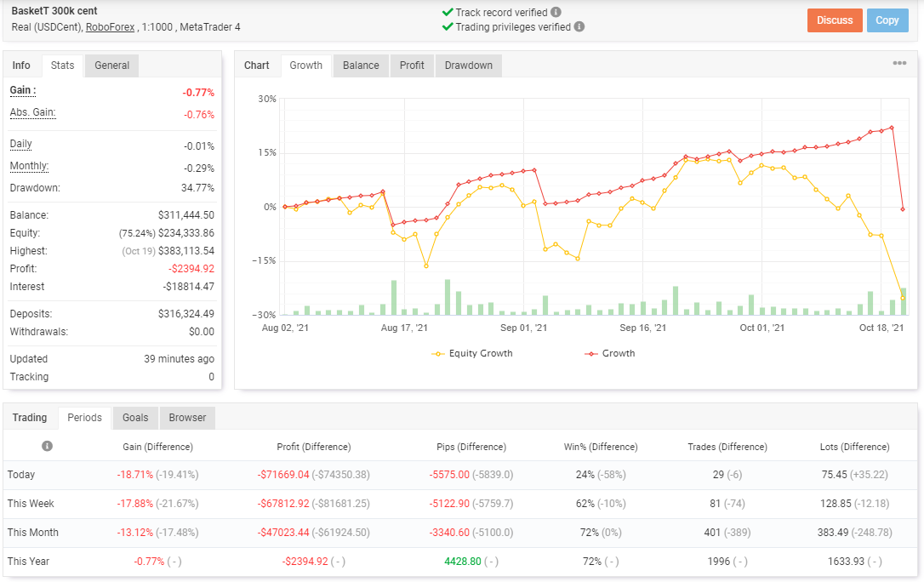
Task: Open the General tab
Action: (112, 66)
